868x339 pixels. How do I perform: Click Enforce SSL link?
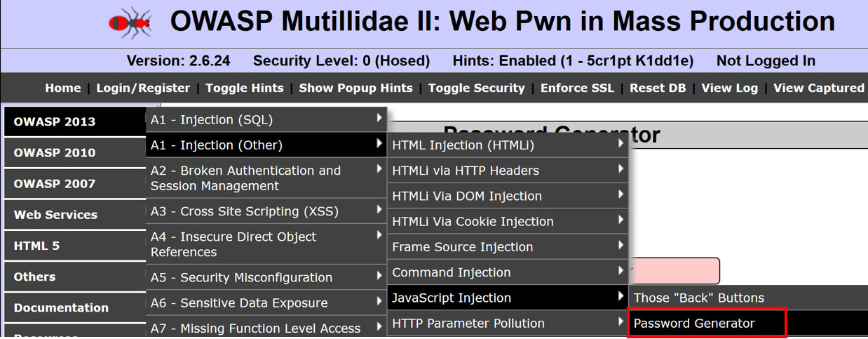tap(577, 88)
